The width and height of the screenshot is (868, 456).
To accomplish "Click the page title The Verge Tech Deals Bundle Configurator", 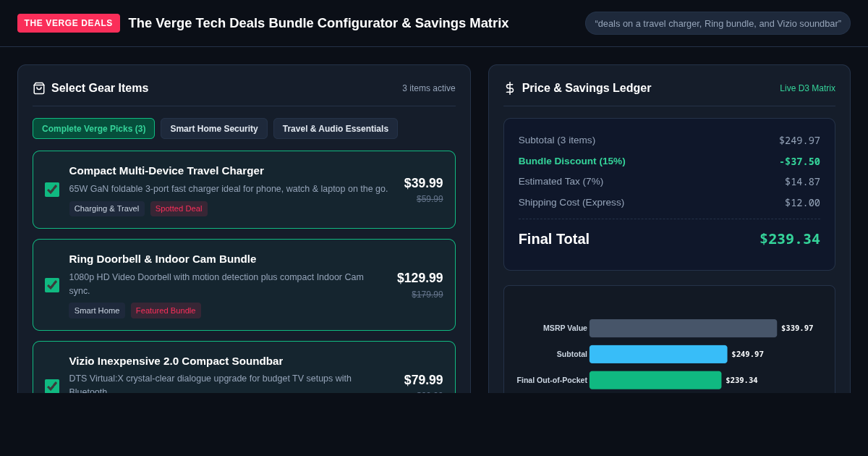I will tap(318, 23).
